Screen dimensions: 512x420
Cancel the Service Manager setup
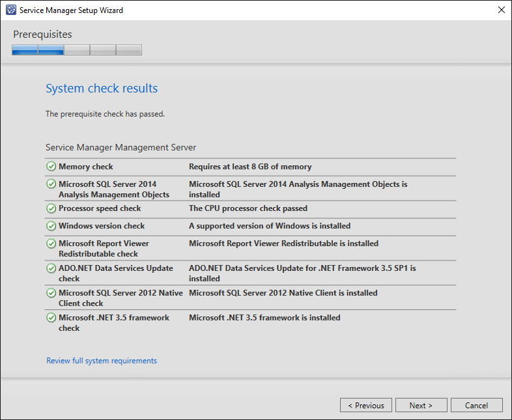476,405
